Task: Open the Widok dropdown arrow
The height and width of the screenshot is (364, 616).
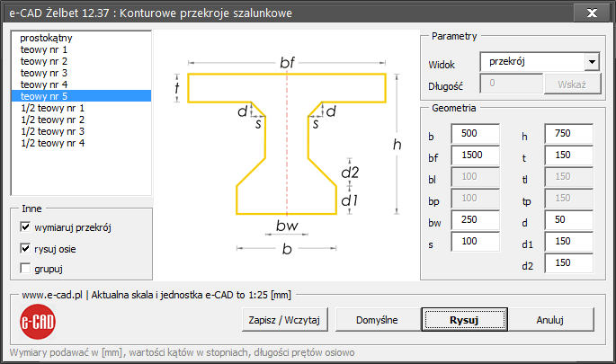Action: pos(592,62)
